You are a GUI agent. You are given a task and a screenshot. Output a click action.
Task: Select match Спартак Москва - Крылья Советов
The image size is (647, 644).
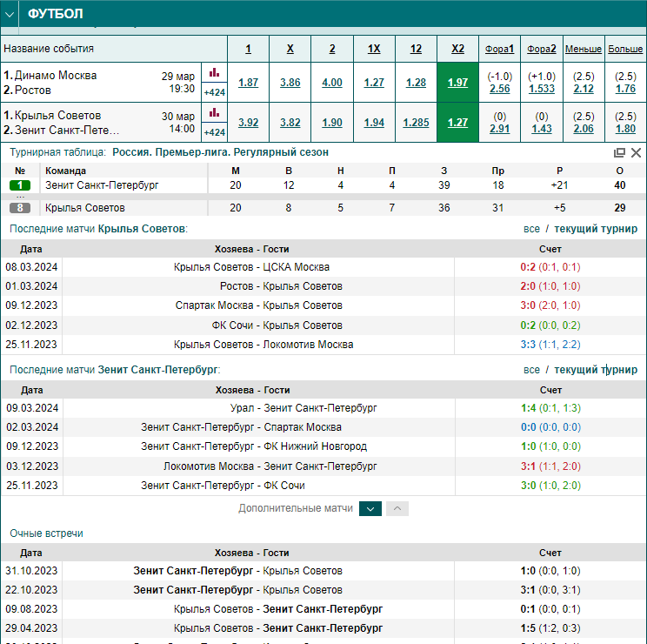(259, 305)
